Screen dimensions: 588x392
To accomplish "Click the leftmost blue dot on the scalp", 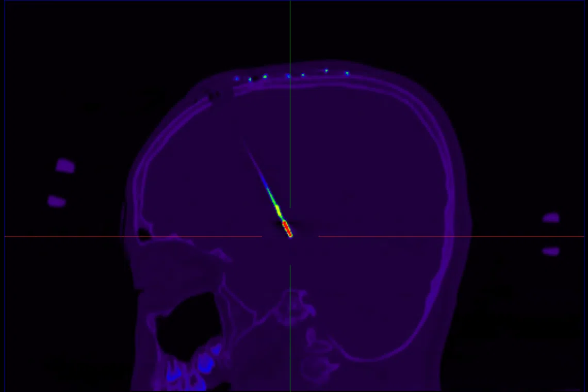I will 237,79.
